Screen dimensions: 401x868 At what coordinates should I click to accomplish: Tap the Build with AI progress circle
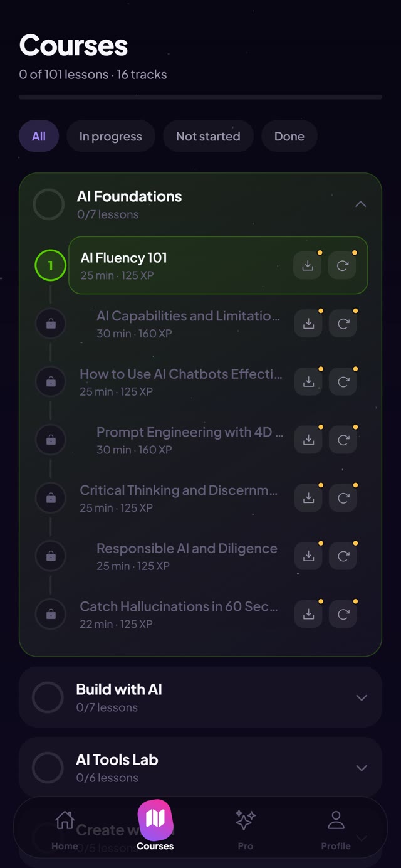pyautogui.click(x=48, y=697)
